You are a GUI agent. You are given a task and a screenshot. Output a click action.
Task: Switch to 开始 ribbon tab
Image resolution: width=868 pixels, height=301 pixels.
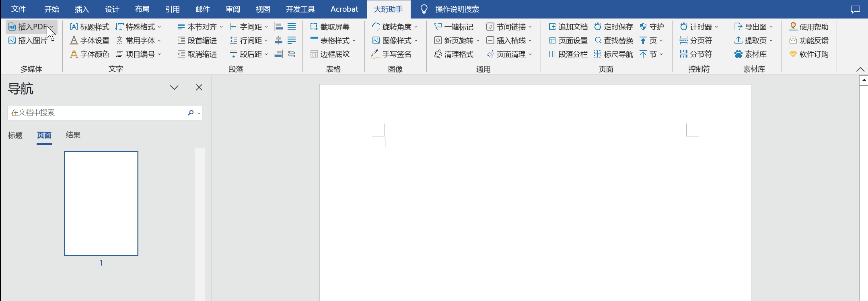pyautogui.click(x=51, y=9)
